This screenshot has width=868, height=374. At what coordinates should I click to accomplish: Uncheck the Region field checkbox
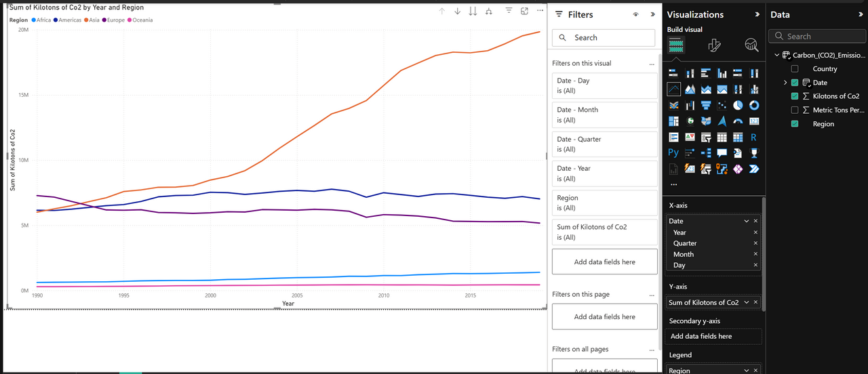795,124
